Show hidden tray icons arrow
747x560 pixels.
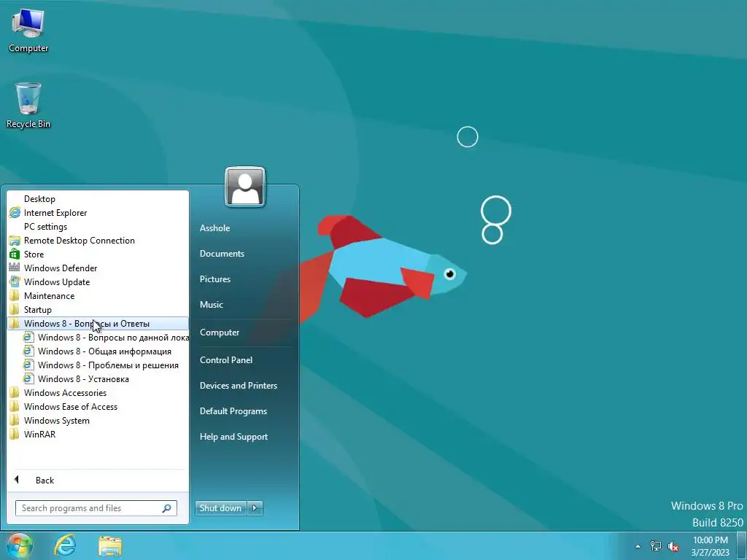pyautogui.click(x=638, y=546)
